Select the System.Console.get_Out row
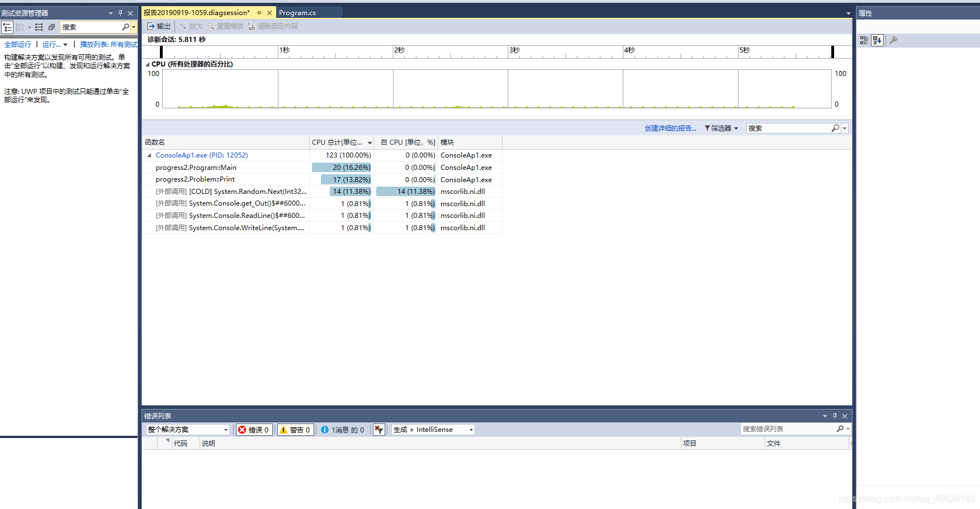The width and height of the screenshot is (980, 509). 322,203
